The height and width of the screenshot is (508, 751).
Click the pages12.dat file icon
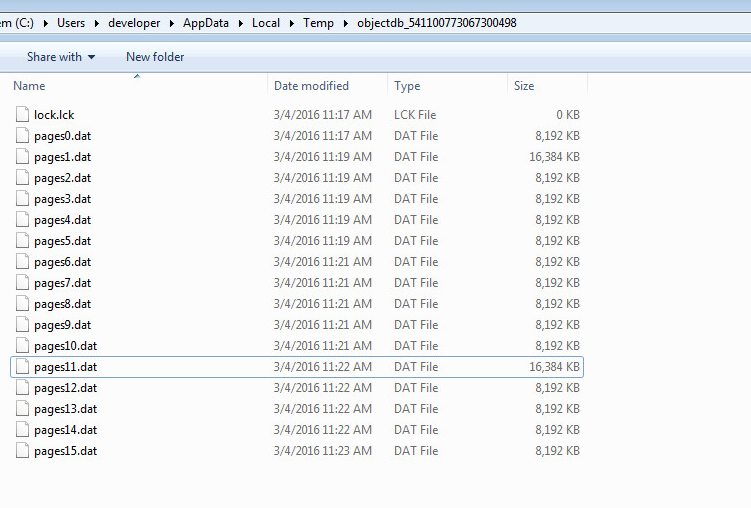click(x=22, y=387)
